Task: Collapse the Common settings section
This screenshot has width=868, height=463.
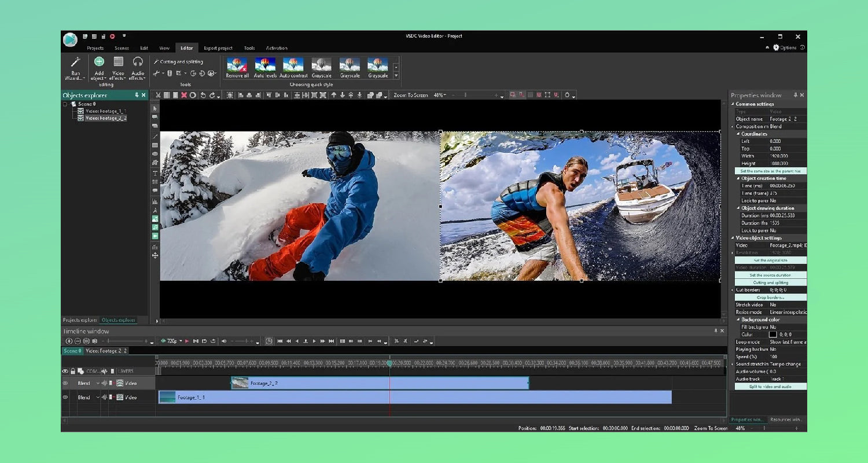Action: tap(732, 104)
